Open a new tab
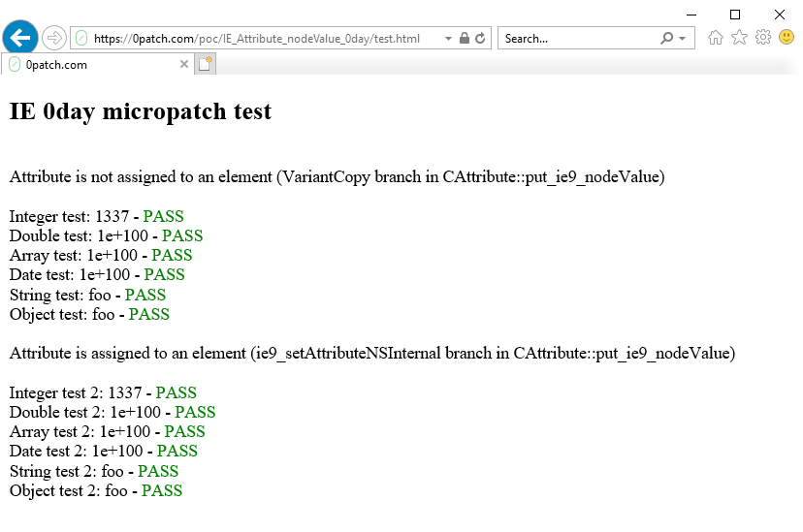803x532 pixels. [206, 64]
